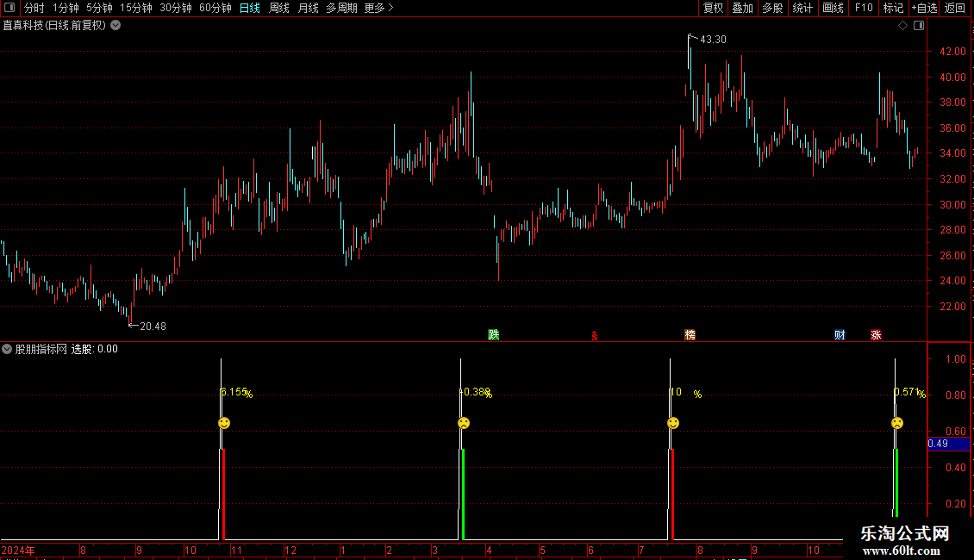
Task: Open the 统计 statistics tool
Action: pos(802,8)
